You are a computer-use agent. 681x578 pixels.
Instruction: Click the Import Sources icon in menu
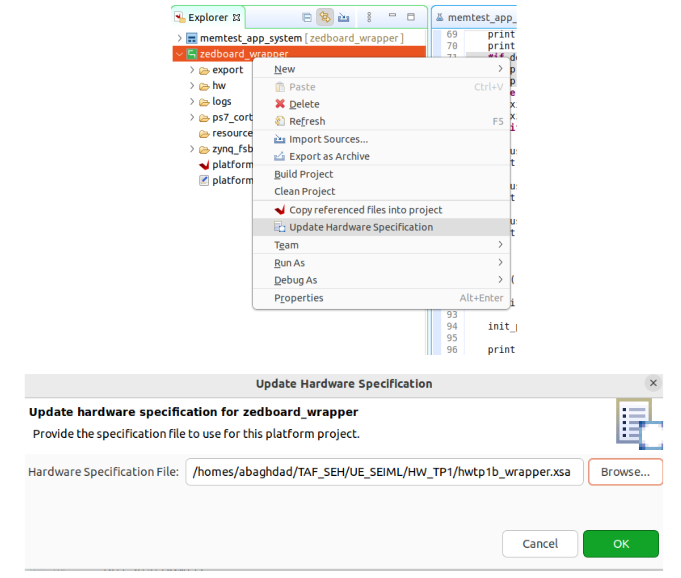[280, 139]
